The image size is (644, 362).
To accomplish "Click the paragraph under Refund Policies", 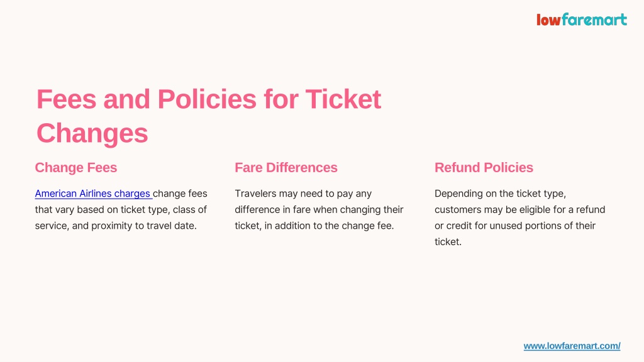I will (520, 217).
